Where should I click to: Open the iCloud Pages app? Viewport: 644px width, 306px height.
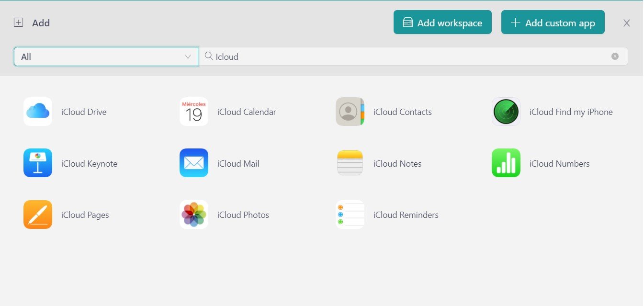coord(37,215)
